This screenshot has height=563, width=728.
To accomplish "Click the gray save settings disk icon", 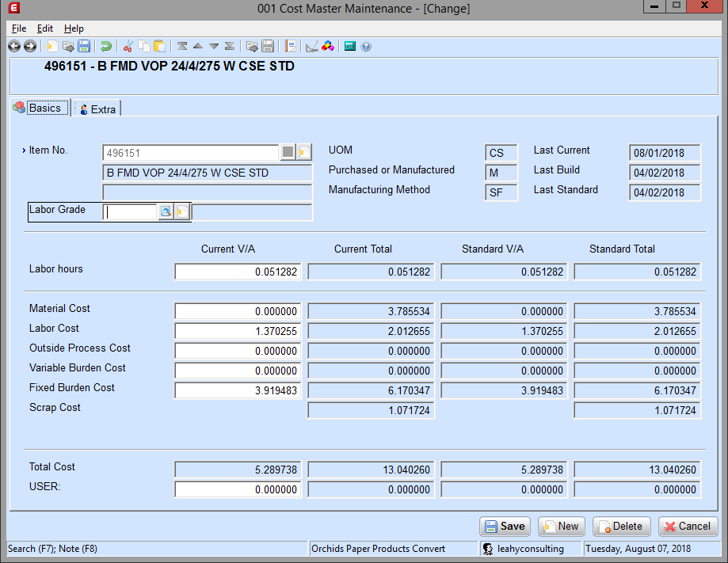I will tap(268, 46).
